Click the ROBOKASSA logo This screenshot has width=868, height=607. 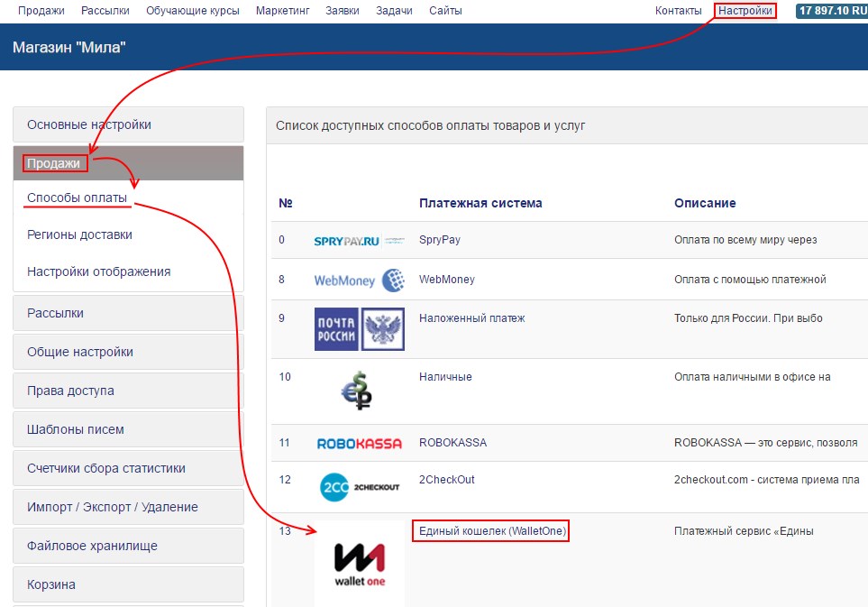pos(360,444)
